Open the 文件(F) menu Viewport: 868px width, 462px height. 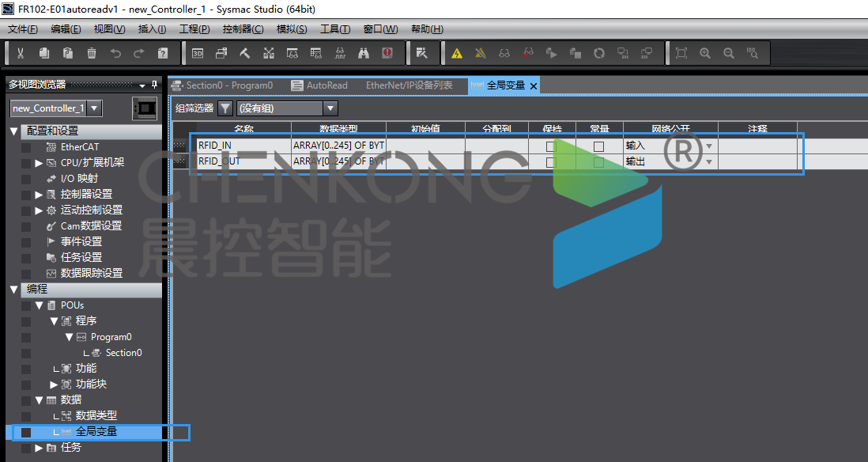pyautogui.click(x=23, y=28)
